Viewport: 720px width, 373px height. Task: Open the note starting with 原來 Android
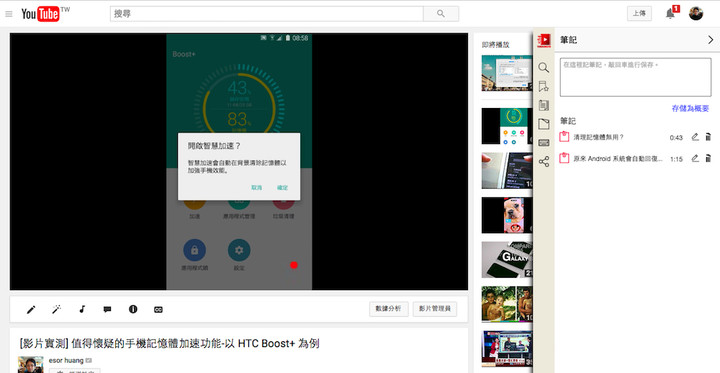click(618, 158)
